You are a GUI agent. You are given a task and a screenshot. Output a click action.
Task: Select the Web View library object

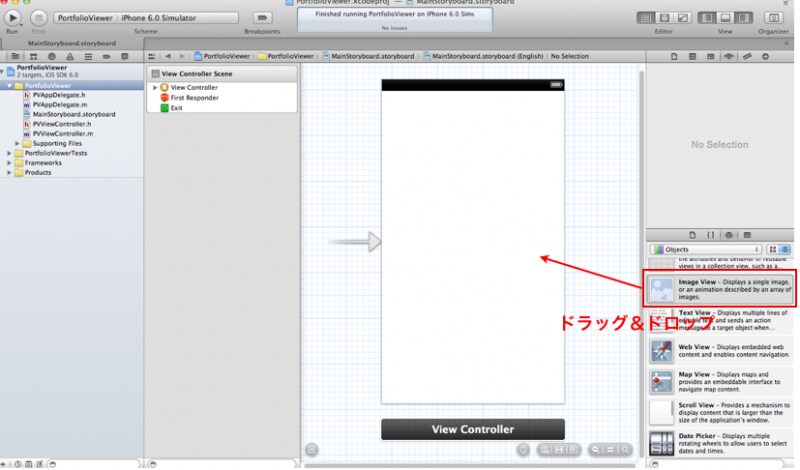[720, 351]
